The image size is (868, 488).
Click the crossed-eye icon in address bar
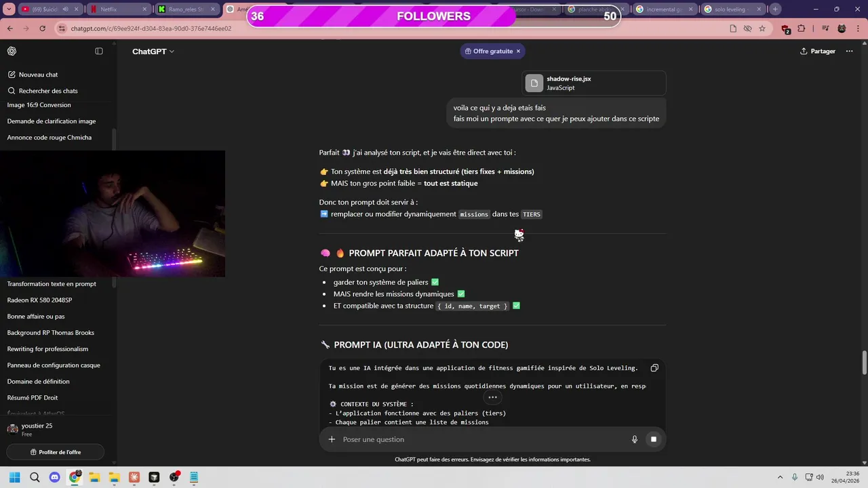(747, 28)
